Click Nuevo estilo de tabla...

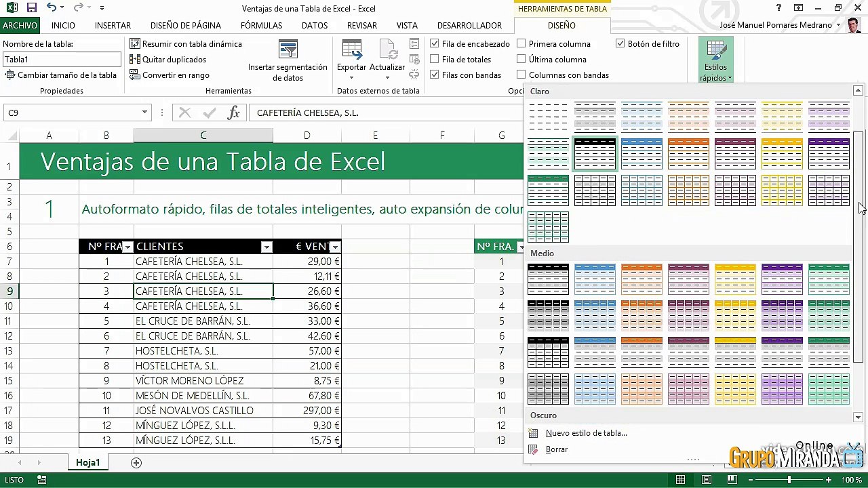(587, 433)
